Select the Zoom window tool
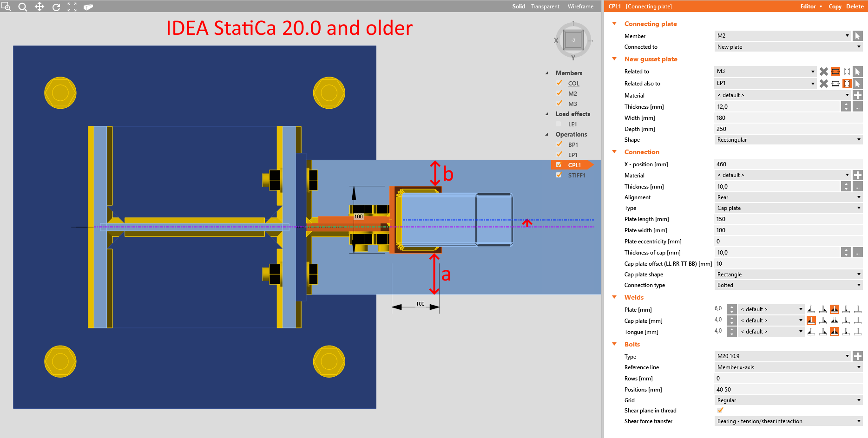The image size is (868, 438). click(x=6, y=7)
